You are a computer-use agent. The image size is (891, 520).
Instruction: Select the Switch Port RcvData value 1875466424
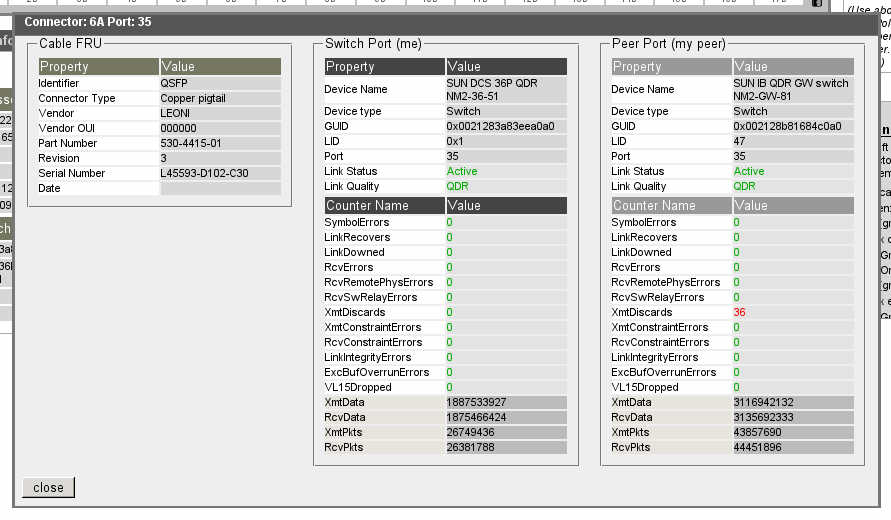point(476,417)
